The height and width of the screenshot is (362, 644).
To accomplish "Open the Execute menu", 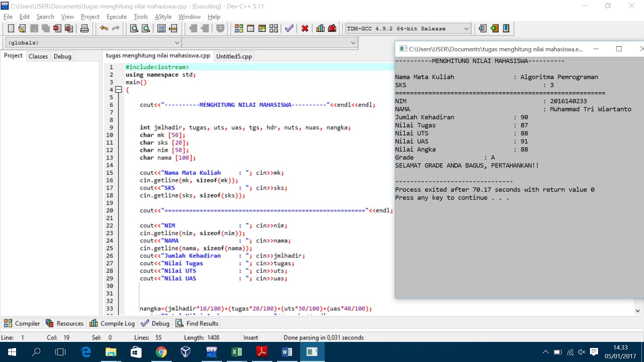I will coord(116,16).
